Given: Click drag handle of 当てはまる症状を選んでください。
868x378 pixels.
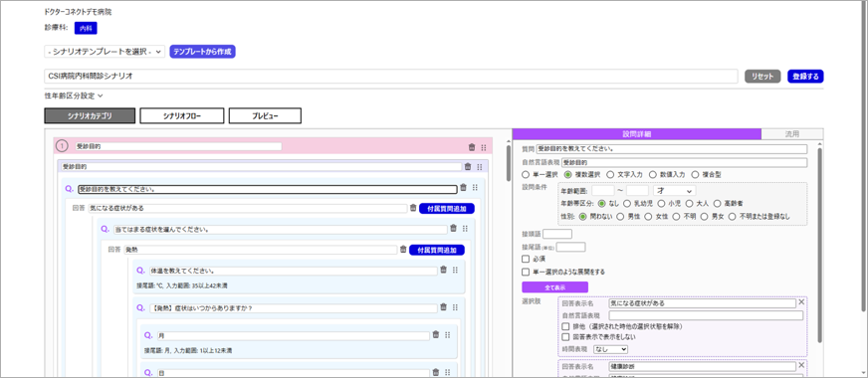Looking at the screenshot, I should (x=465, y=228).
